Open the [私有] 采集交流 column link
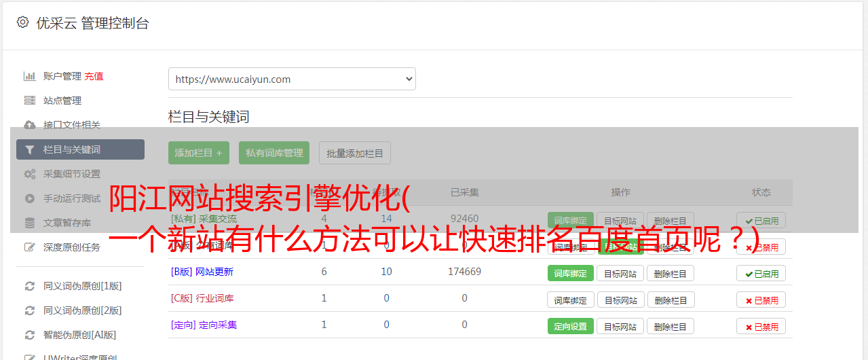The width and height of the screenshot is (868, 360). tap(204, 219)
